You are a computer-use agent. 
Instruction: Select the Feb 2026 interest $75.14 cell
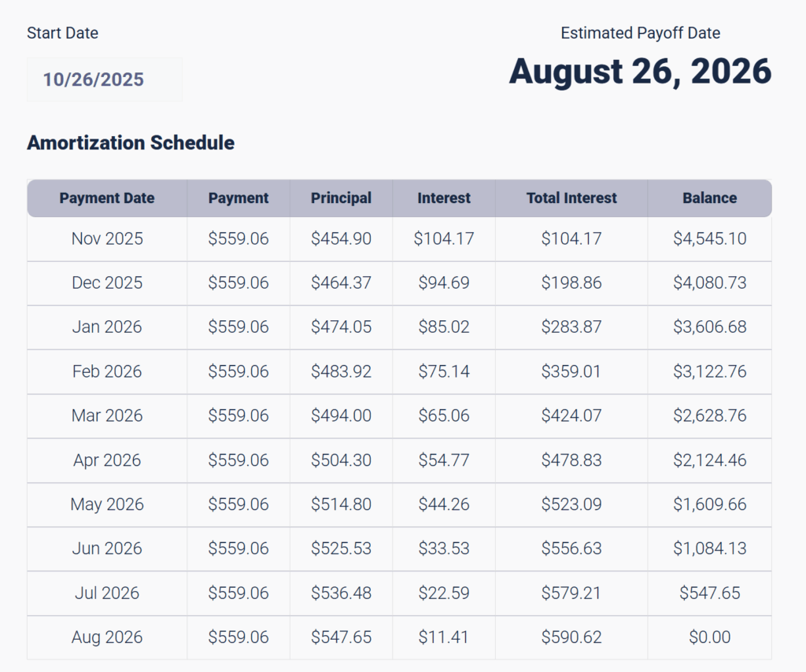[x=444, y=371]
